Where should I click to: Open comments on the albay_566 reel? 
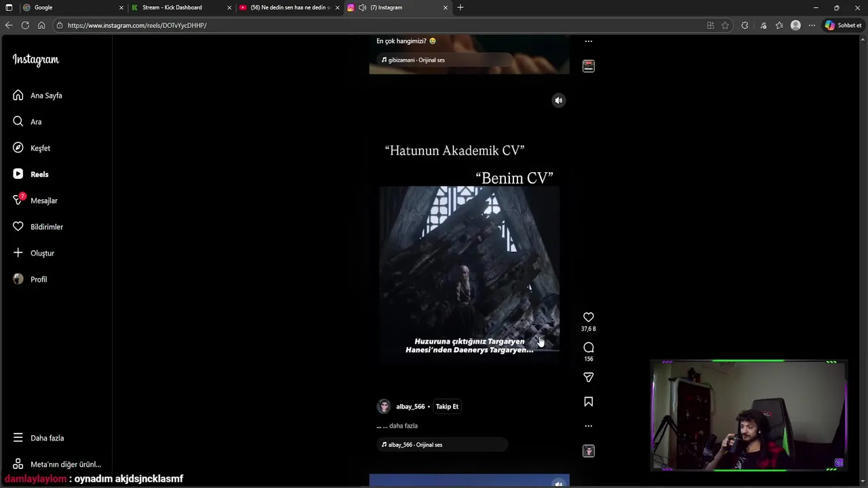pos(589,348)
